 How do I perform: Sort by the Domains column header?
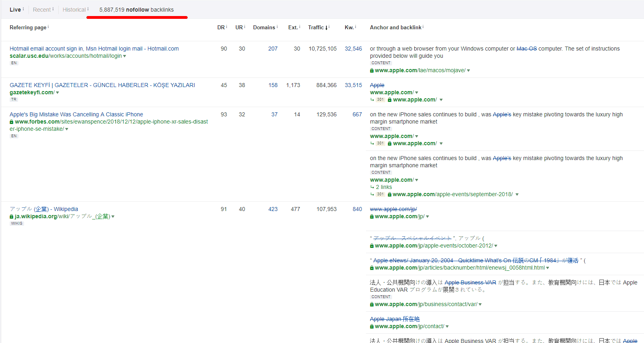pos(264,27)
